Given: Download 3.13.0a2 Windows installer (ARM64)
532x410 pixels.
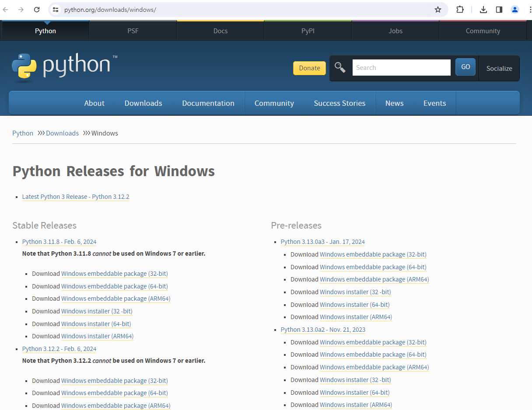Looking at the screenshot, I should pyautogui.click(x=356, y=405).
